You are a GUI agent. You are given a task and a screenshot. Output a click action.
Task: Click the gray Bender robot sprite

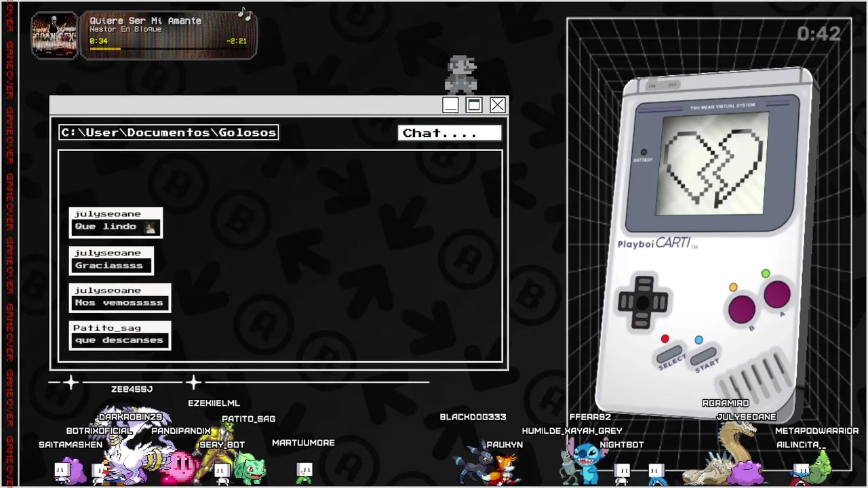point(569,466)
